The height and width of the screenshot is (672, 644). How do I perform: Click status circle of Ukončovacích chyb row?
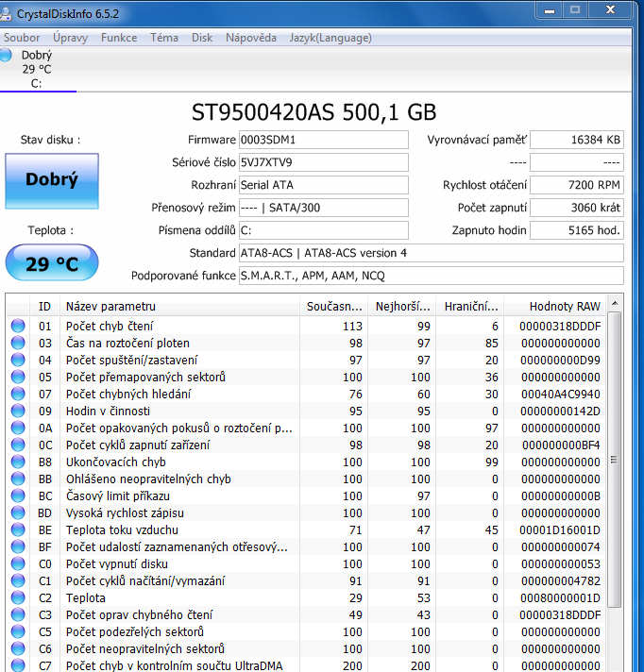(x=18, y=462)
